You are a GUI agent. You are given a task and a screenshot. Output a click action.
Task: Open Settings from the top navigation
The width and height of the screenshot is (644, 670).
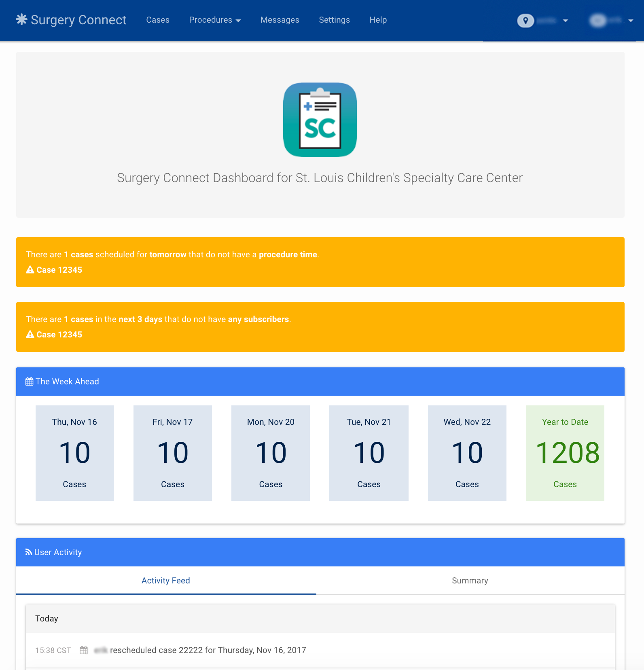coord(334,20)
